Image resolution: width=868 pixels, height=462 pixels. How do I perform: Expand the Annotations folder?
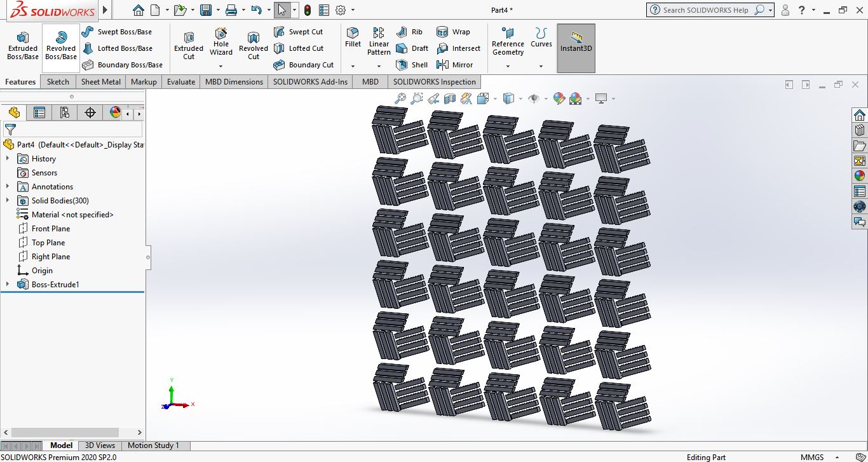click(8, 187)
